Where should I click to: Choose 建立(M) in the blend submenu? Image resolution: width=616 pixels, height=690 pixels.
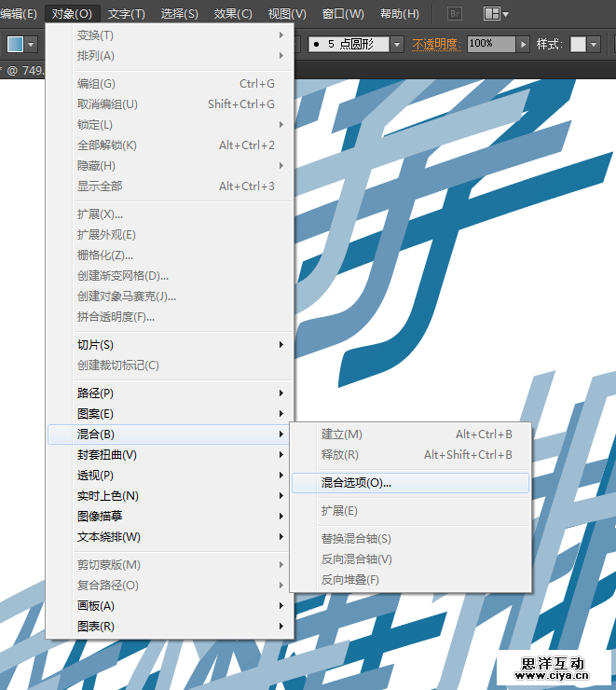point(342,435)
